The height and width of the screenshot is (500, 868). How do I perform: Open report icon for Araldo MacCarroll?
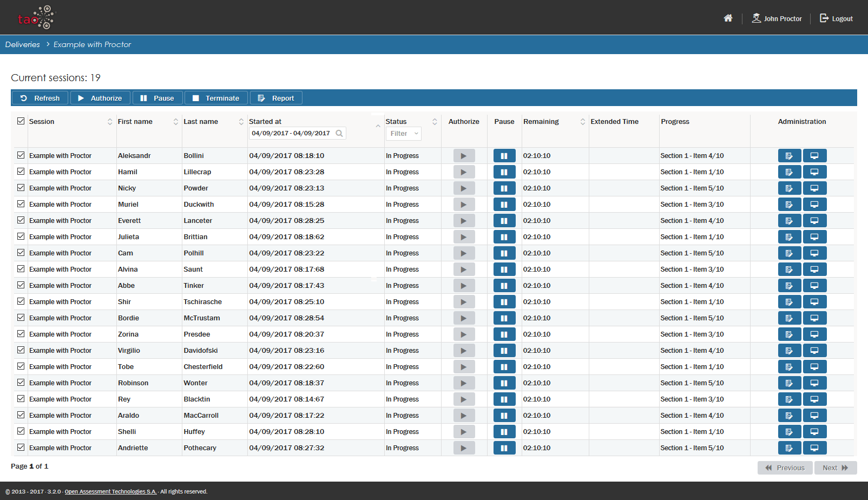[x=790, y=416]
